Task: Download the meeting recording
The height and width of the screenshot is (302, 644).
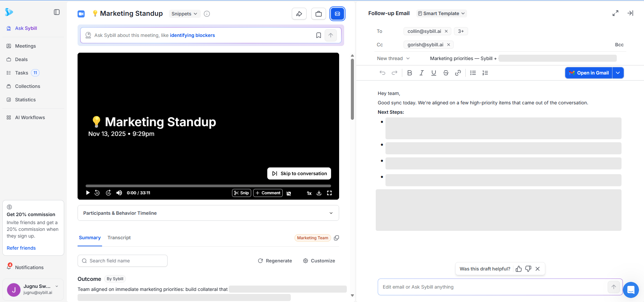Action: [x=319, y=193]
